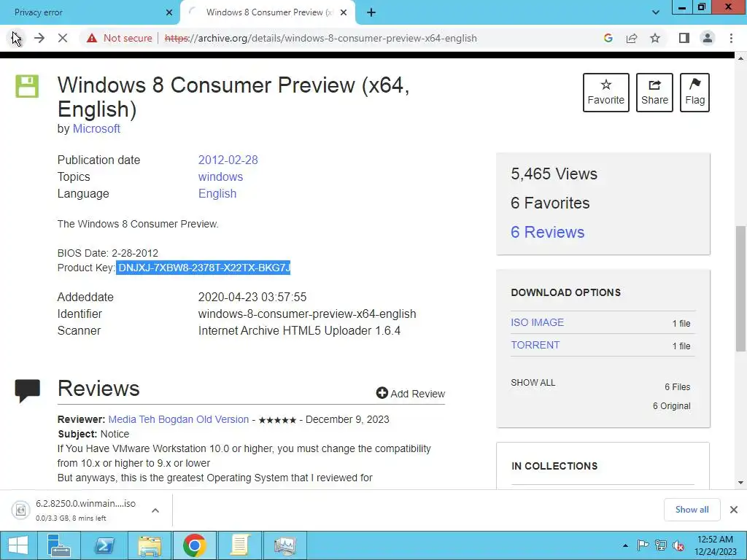The image size is (747, 560).
Task: Open the Chrome profile avatar
Action: tap(708, 38)
